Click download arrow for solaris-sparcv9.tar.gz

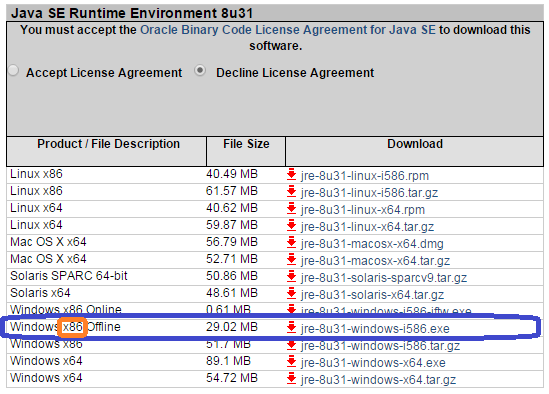[291, 276]
